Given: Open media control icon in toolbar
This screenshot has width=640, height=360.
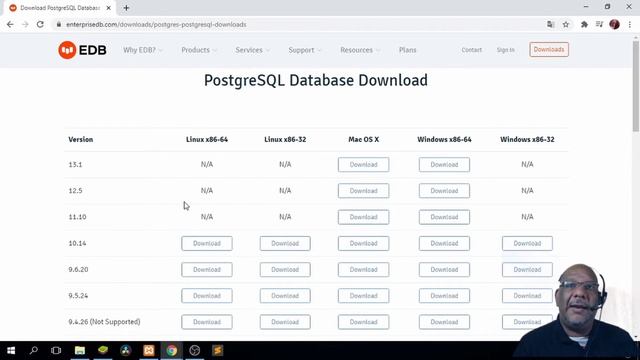Looking at the screenshot, I should click(599, 24).
